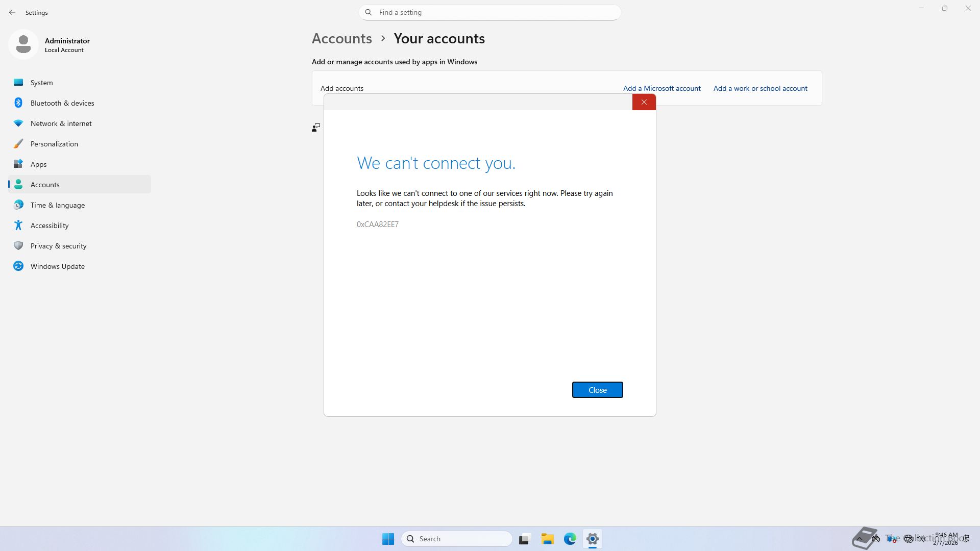Click Add a work or school account

[x=760, y=88]
